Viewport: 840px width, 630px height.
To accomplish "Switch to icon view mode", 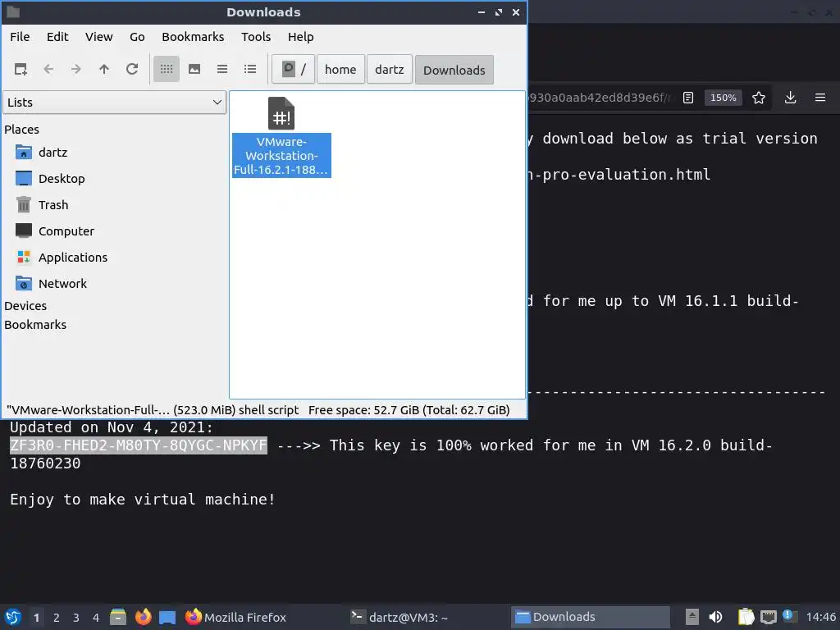I will (167, 69).
